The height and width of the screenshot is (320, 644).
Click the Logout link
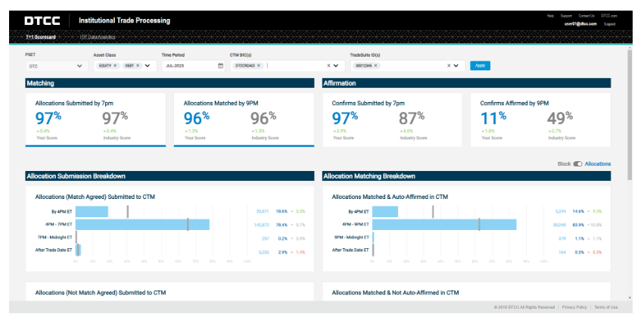point(610,23)
